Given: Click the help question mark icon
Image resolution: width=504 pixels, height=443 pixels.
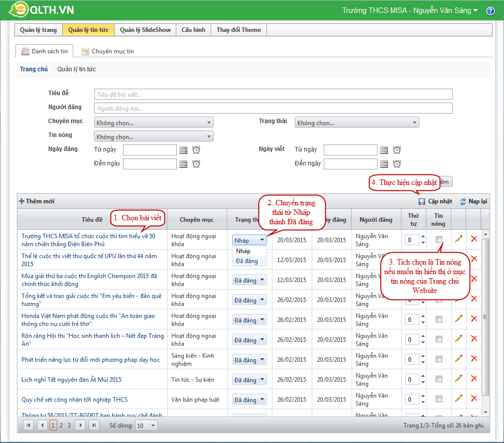Looking at the screenshot, I should tap(490, 11).
